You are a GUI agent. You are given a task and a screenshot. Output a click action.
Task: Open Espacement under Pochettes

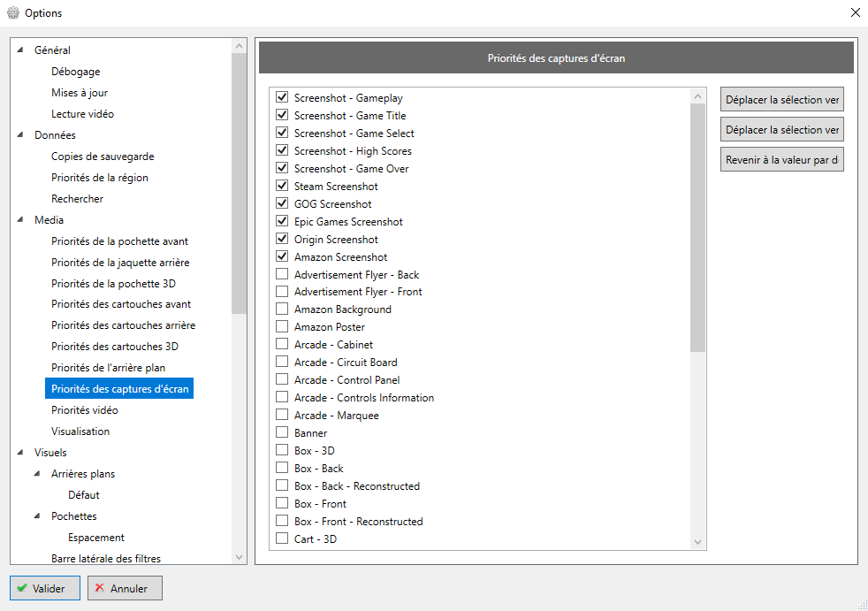[x=96, y=538]
